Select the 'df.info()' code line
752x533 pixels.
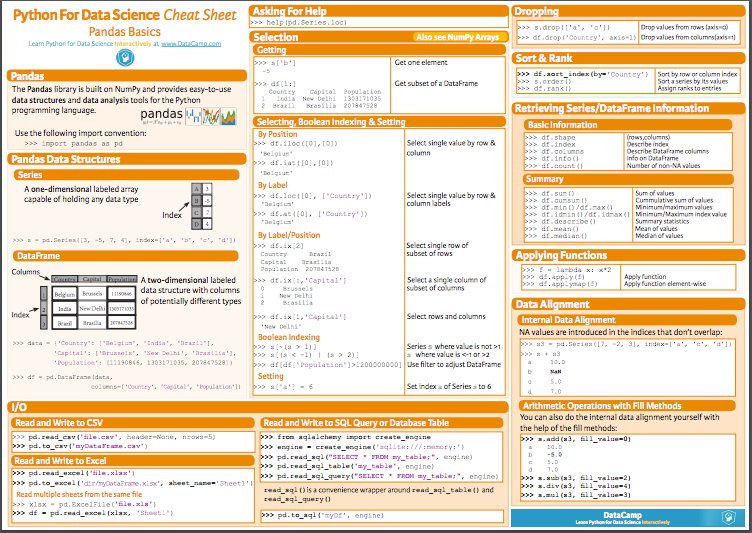[x=552, y=158]
